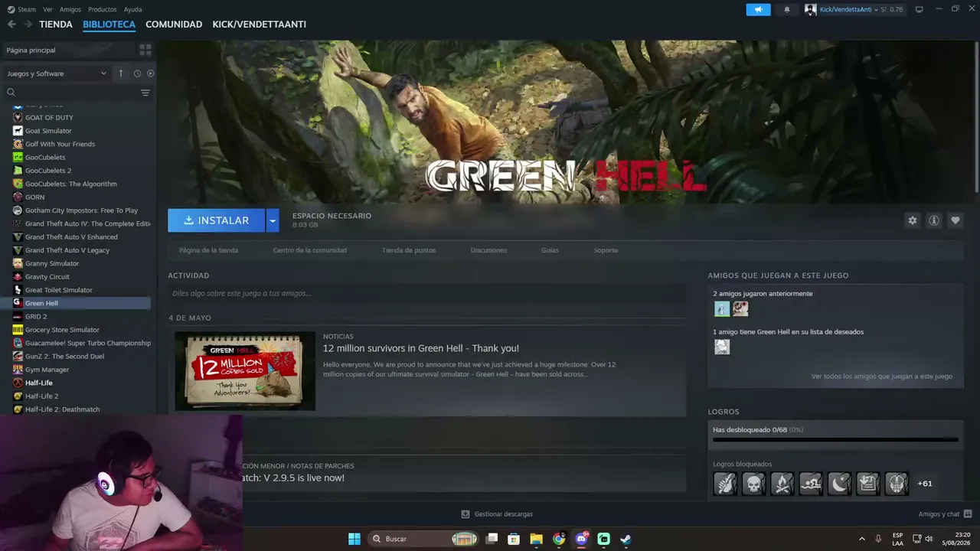Show recently played clock filter
This screenshot has width=980, height=551.
[137, 73]
